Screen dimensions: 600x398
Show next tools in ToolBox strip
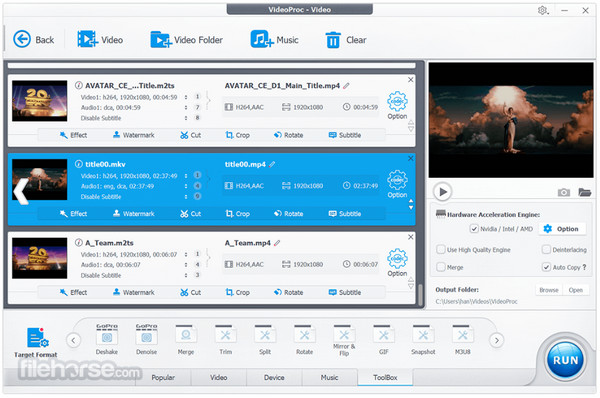496,340
